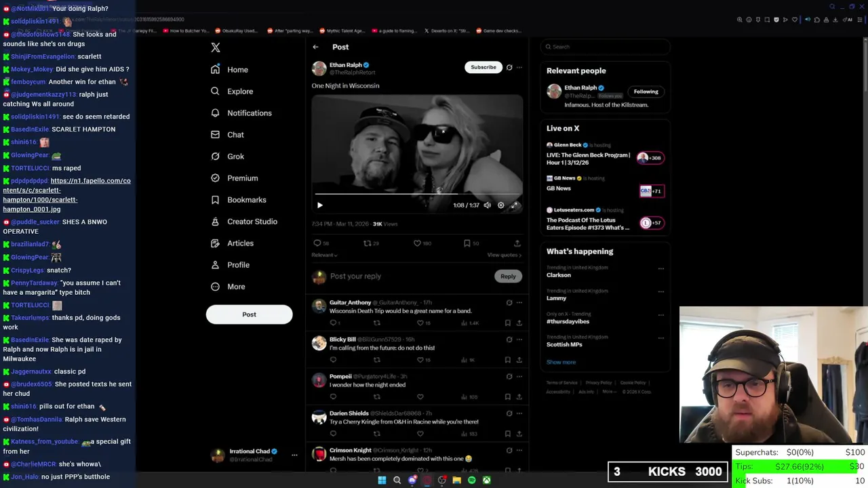This screenshot has height=488, width=868.
Task: Open Notifications page
Action: (241, 113)
